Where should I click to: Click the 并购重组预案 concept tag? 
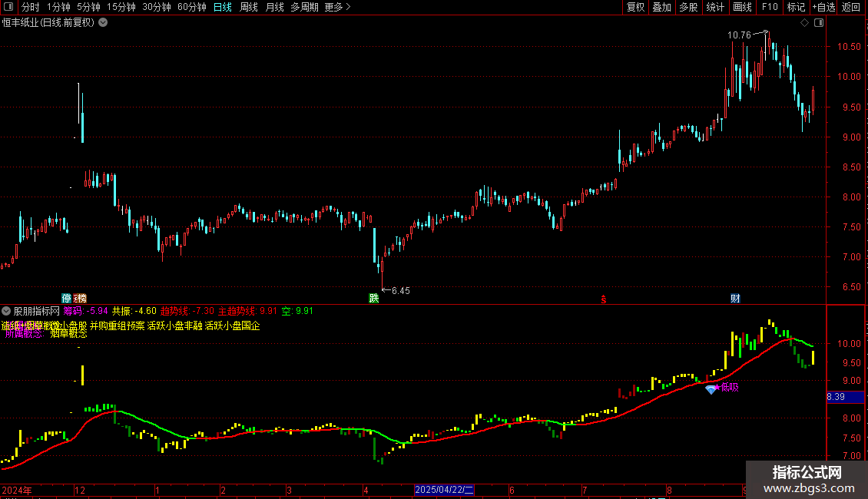tap(117, 326)
